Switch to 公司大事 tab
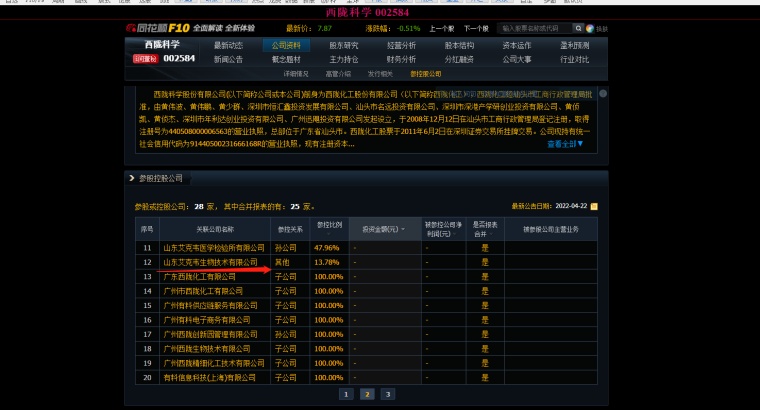 coord(517,59)
